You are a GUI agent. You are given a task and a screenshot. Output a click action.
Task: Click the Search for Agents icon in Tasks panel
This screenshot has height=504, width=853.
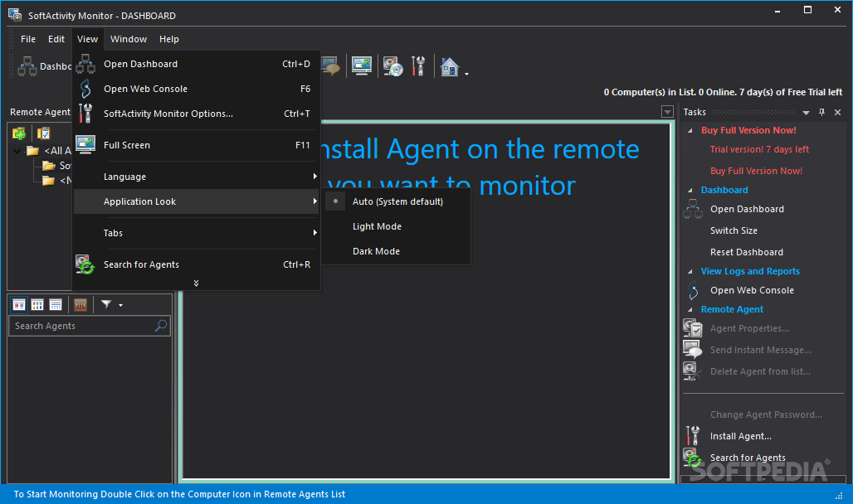[x=693, y=458]
